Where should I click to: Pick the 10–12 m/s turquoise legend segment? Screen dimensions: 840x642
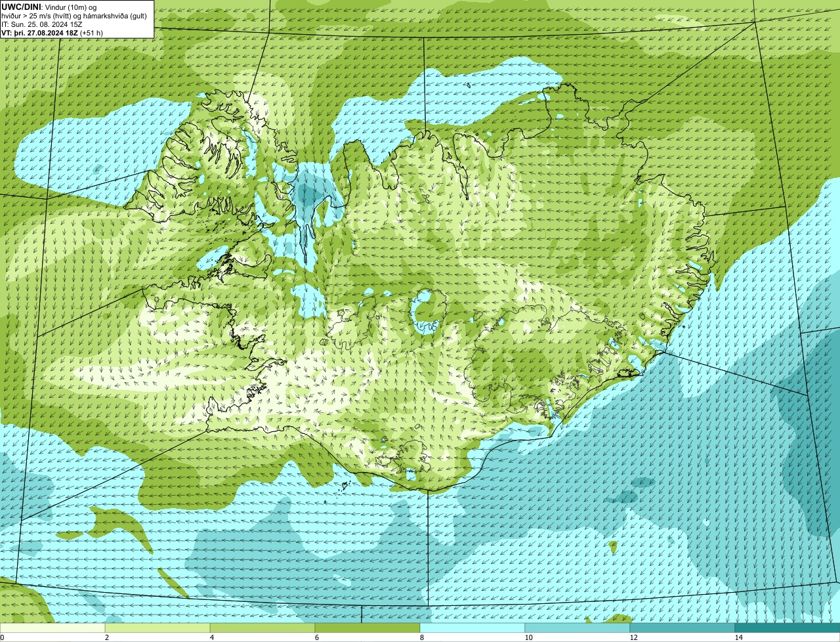[x=577, y=628]
